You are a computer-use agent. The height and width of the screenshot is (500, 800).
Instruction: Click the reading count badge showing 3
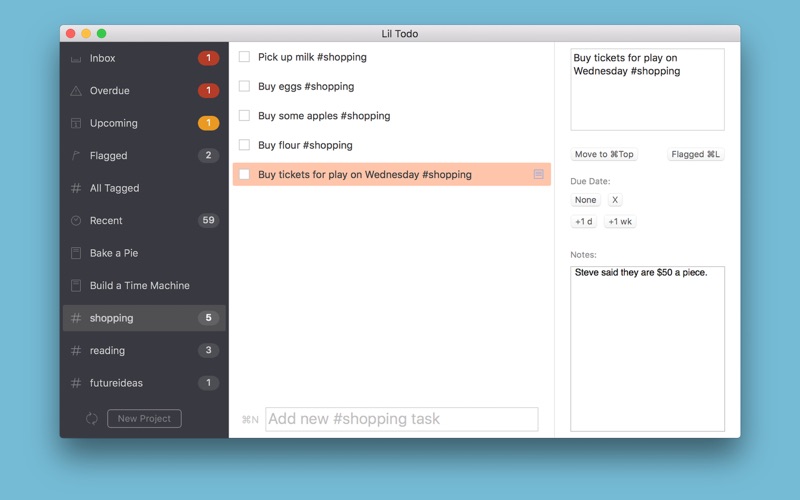tap(208, 350)
